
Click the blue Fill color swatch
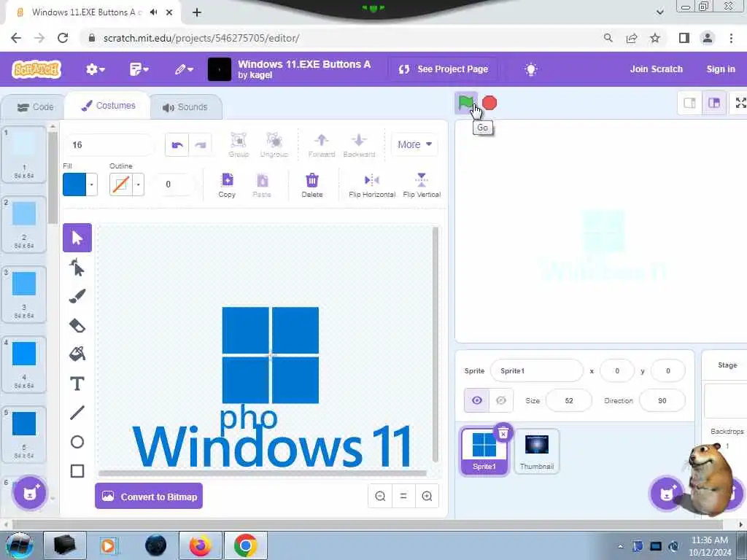point(74,184)
